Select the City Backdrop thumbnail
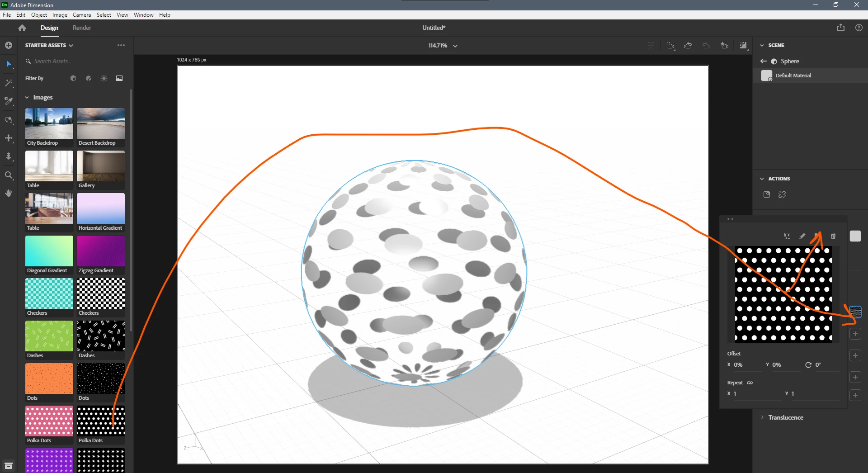 coord(49,123)
